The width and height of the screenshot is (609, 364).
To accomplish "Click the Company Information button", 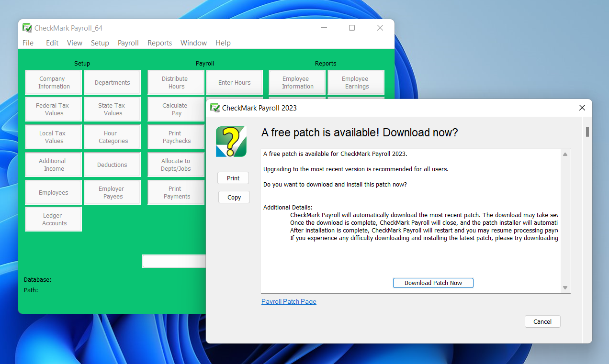I will [x=54, y=83].
